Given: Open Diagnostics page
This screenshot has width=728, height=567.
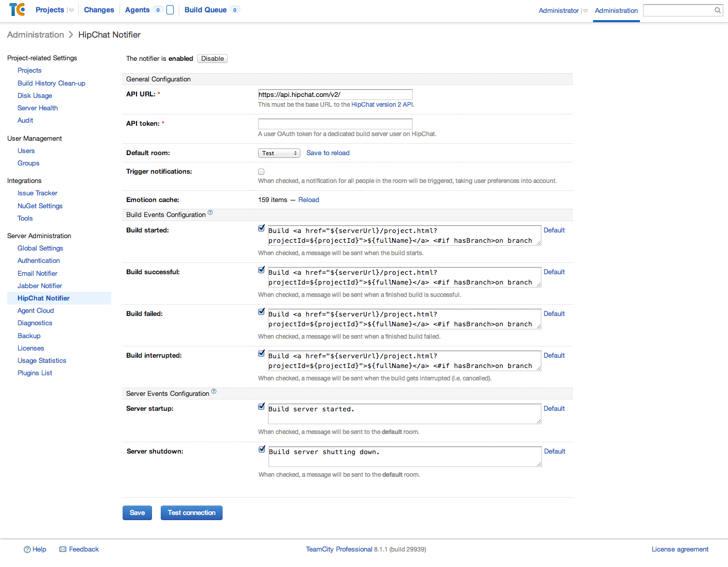Looking at the screenshot, I should point(35,323).
